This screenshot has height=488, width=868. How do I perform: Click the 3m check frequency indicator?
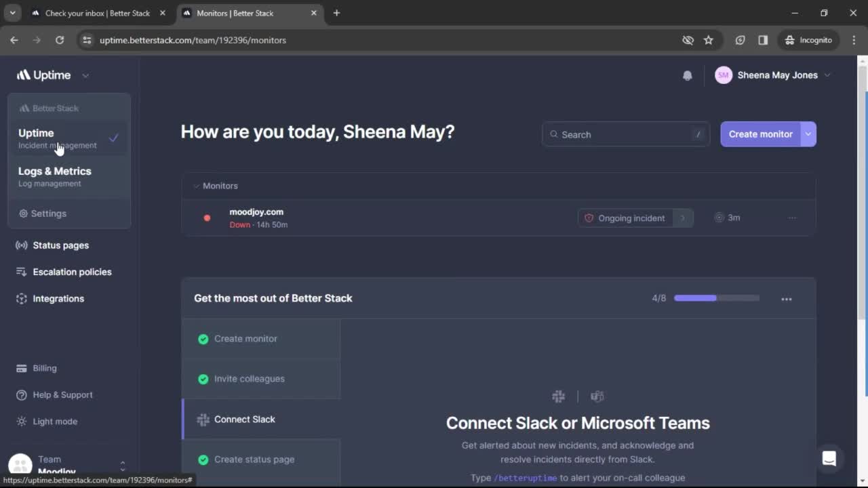pos(728,218)
